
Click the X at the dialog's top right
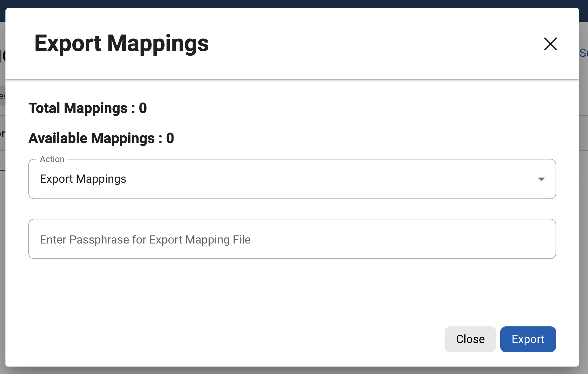550,44
